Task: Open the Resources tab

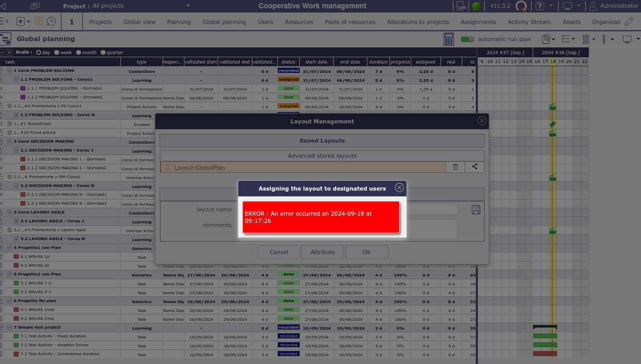Action: tap(299, 22)
